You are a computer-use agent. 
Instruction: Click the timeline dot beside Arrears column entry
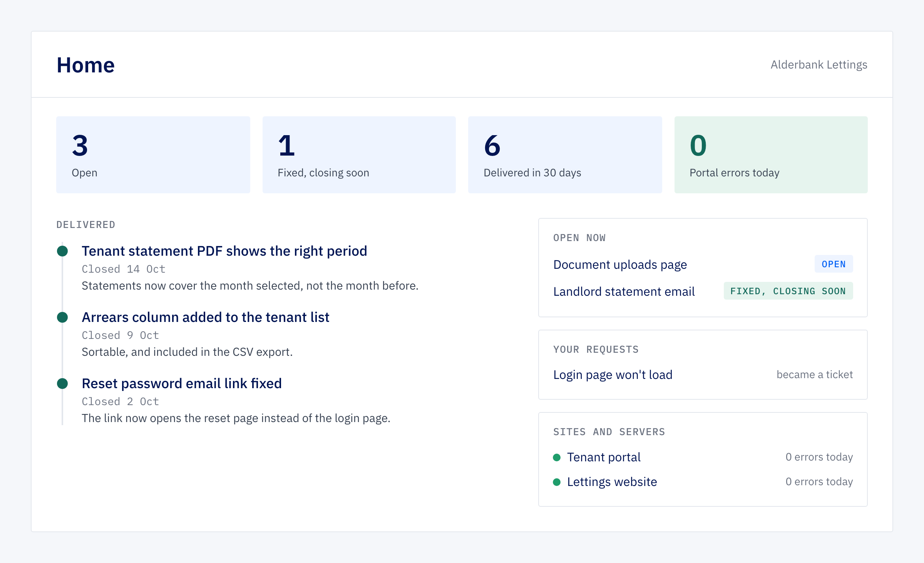62,317
